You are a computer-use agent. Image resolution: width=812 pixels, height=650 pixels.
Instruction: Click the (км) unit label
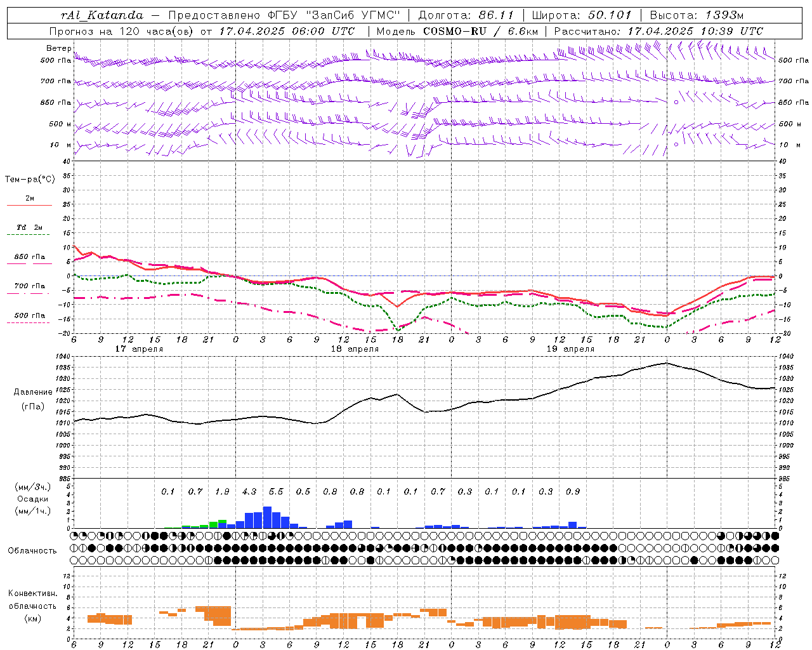click(x=32, y=618)
